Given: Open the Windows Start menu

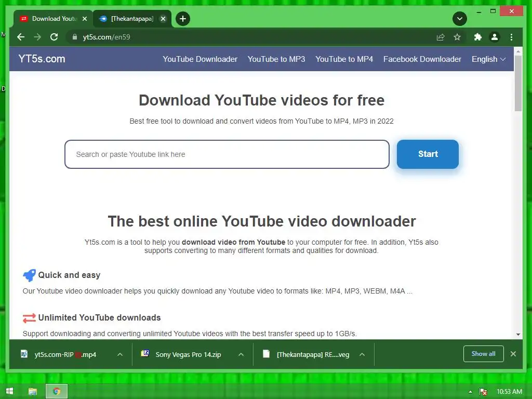Looking at the screenshot, I should tap(9, 392).
